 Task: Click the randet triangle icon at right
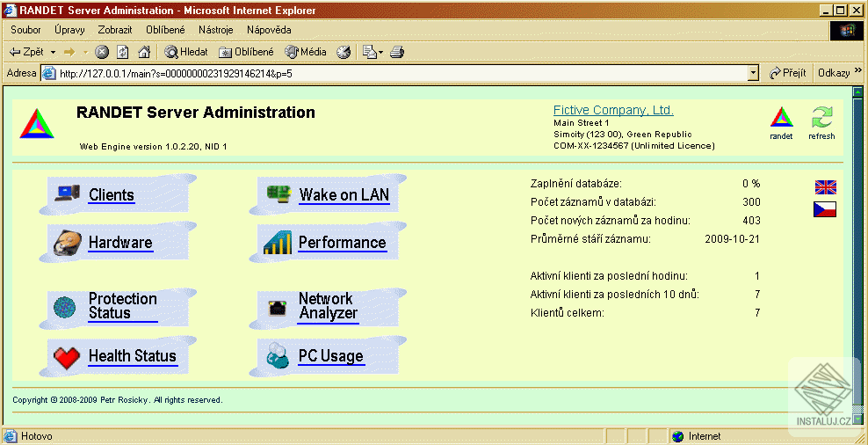pos(782,118)
